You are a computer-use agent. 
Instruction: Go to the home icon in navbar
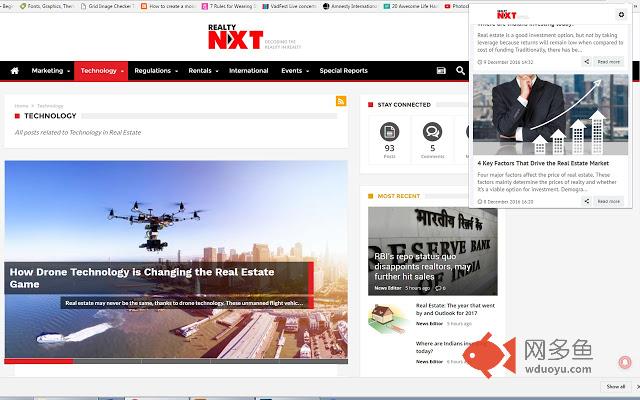(15, 71)
